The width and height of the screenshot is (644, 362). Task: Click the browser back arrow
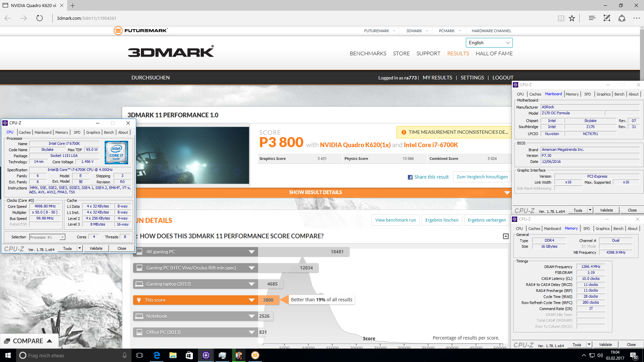pyautogui.click(x=8, y=18)
